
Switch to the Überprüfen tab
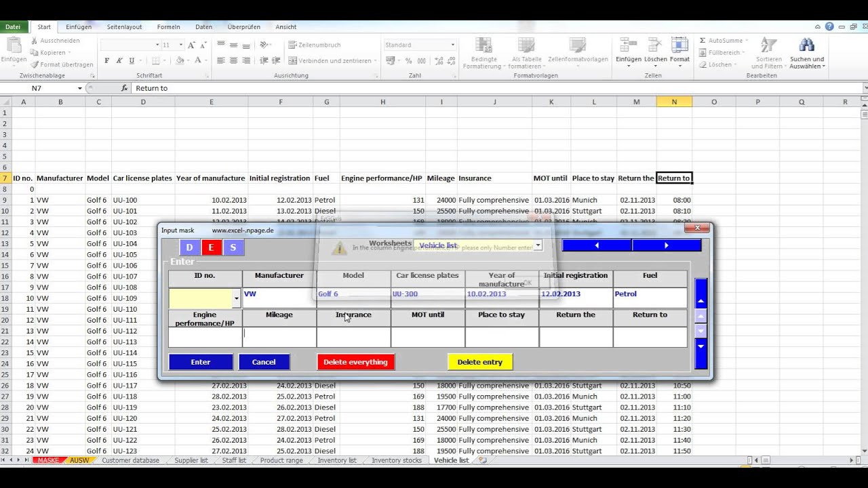pyautogui.click(x=244, y=27)
